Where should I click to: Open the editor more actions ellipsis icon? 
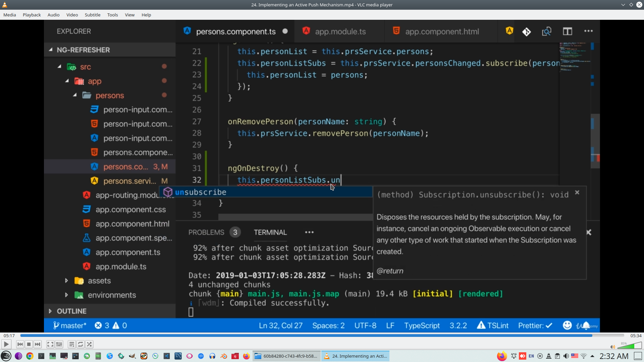(589, 31)
